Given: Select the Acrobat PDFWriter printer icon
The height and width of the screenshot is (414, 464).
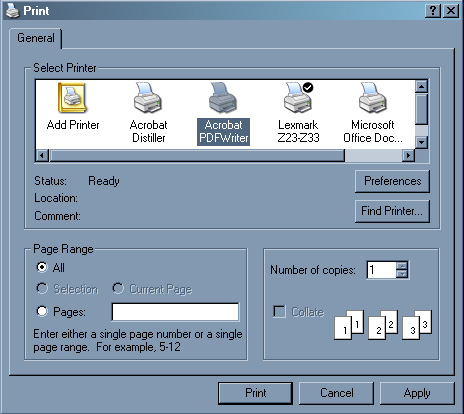Looking at the screenshot, I should [x=223, y=99].
